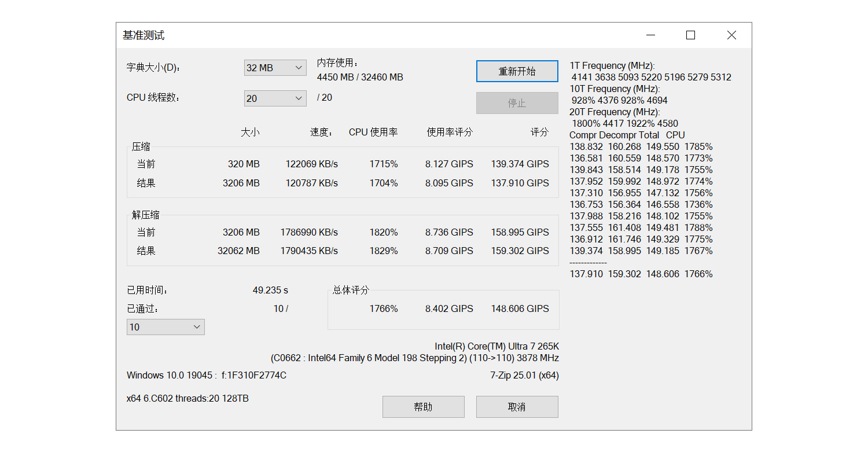Click the CPU 线程数 label

[x=154, y=97]
